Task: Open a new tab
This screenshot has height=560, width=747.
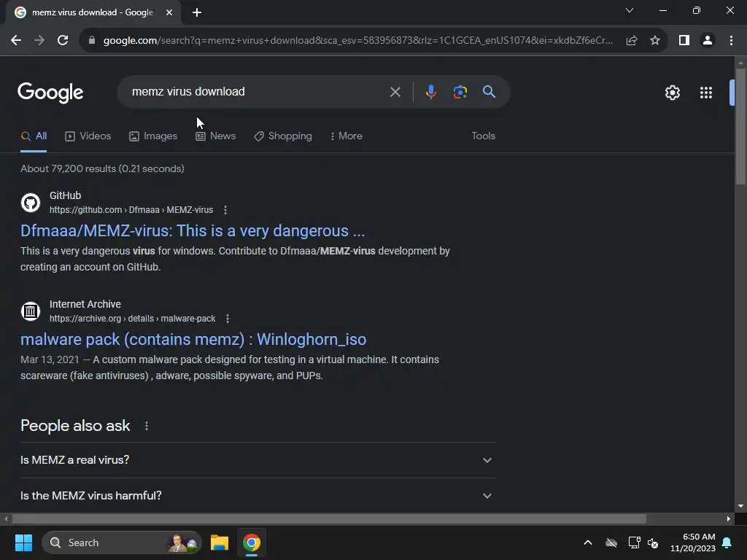Action: [197, 12]
